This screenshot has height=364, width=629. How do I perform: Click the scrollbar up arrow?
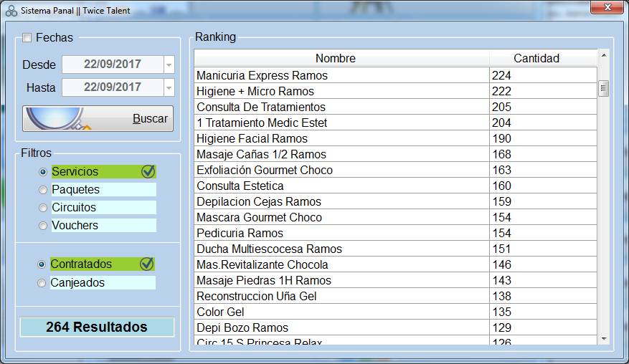(604, 55)
